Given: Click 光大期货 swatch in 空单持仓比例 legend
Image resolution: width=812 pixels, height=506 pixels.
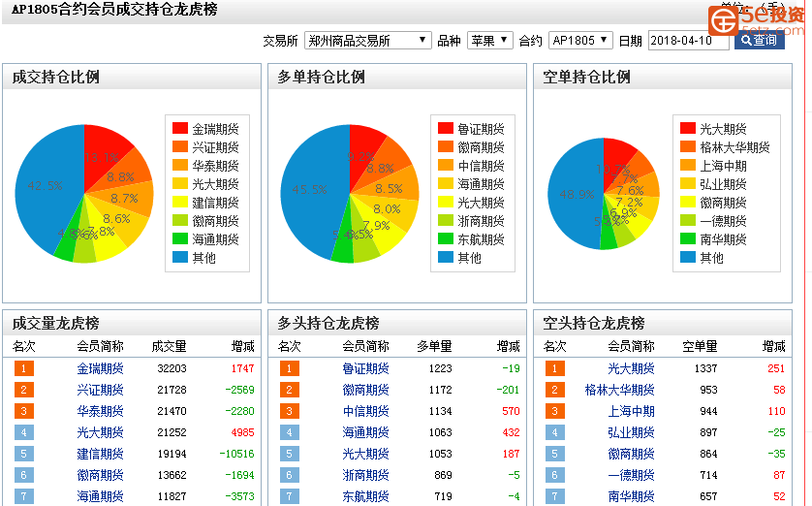Looking at the screenshot, I should pos(688,128).
